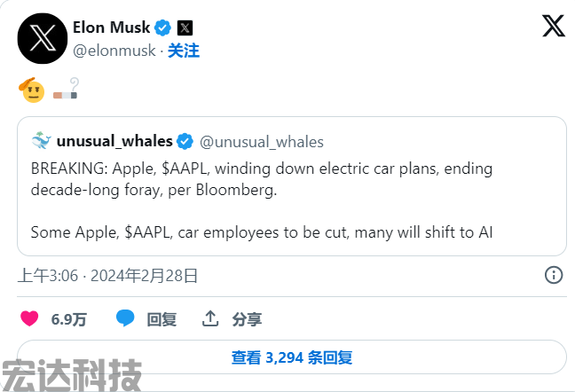
Task: Click the 分享 share label
Action: click(x=247, y=319)
